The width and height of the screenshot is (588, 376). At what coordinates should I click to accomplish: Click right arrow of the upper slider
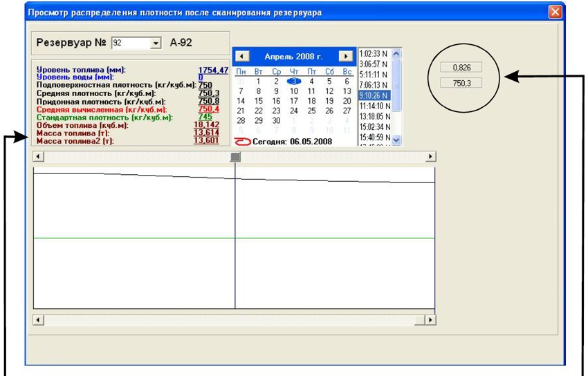click(x=431, y=157)
